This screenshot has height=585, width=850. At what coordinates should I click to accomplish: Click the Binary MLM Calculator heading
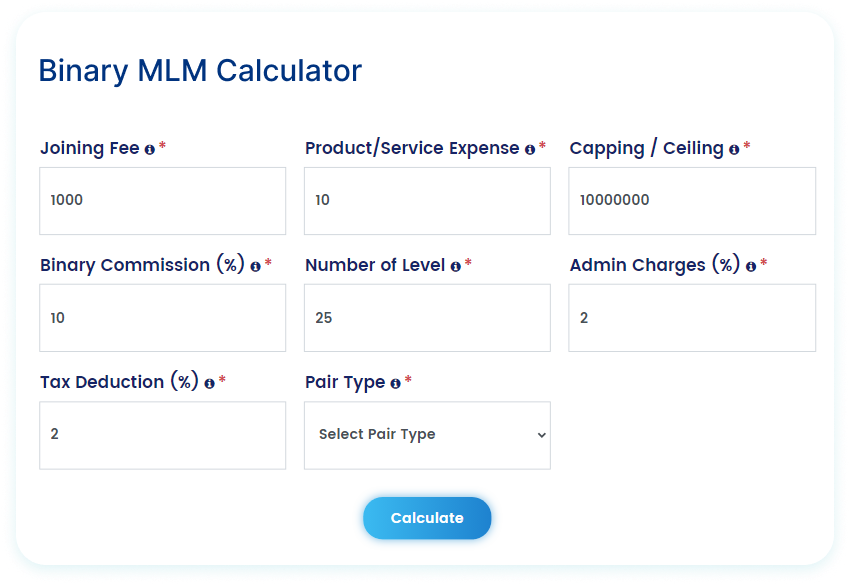(x=200, y=71)
